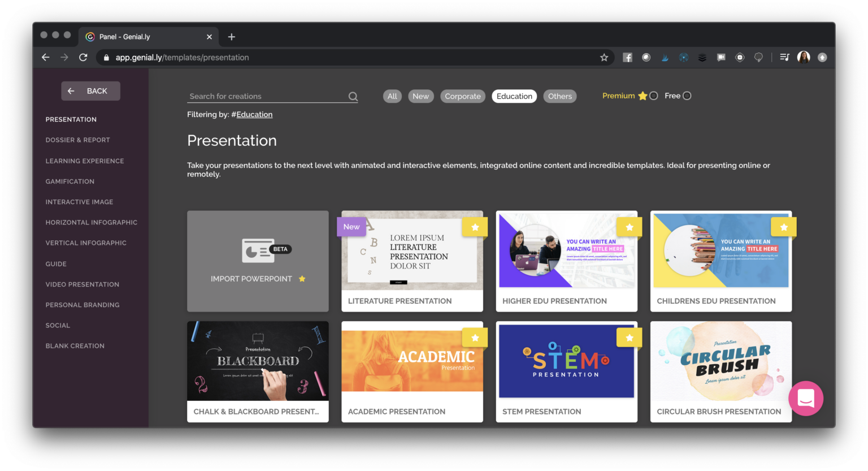Open the Dossier & Report section

[77, 140]
